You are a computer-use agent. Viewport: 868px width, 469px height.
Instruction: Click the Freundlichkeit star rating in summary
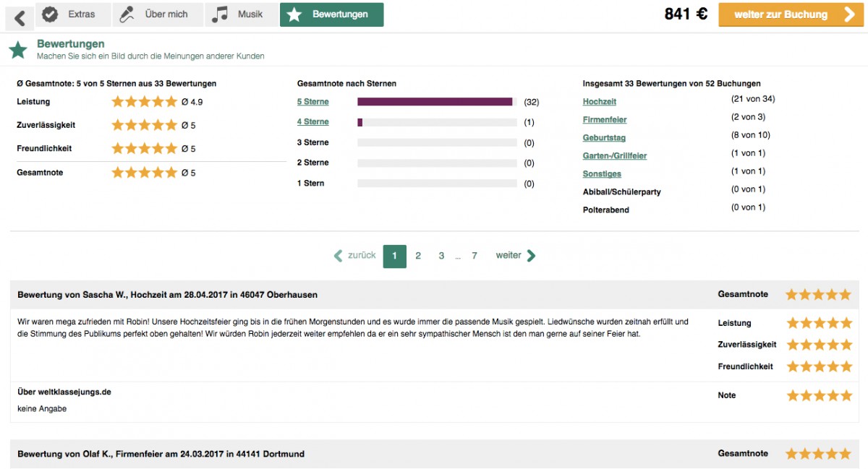click(x=144, y=148)
